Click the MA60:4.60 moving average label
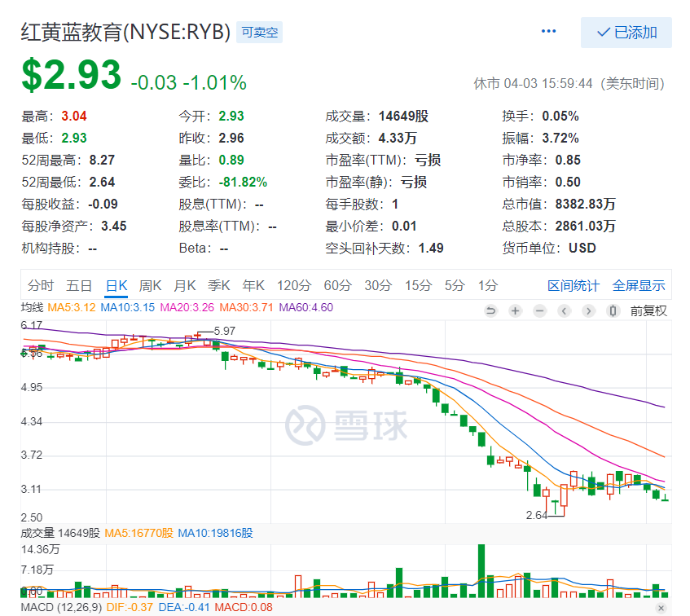Viewport: 690px width, 616px height. coord(305,307)
